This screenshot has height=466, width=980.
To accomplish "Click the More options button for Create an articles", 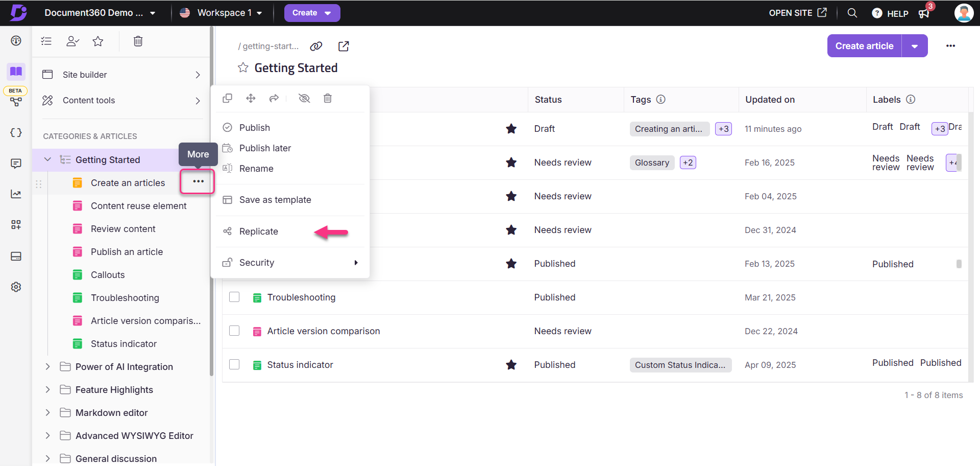I will 198,181.
